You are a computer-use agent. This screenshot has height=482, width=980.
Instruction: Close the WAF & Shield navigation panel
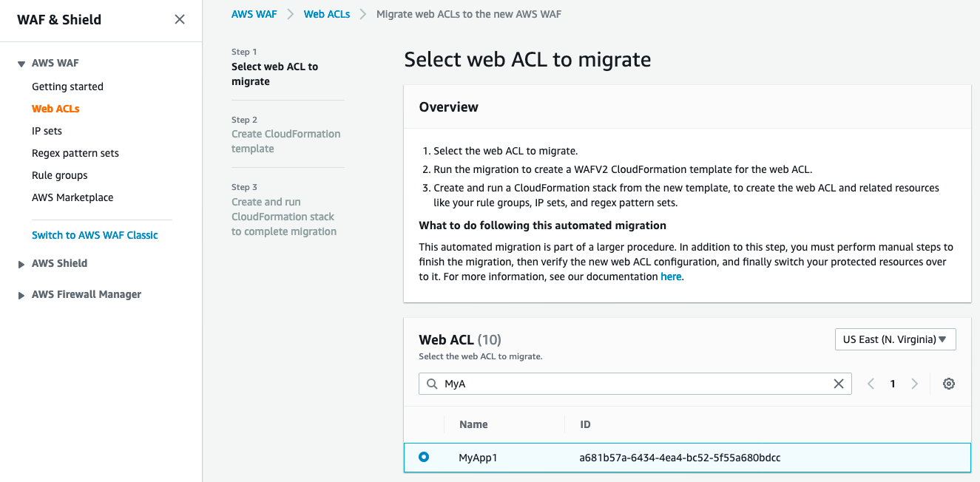pyautogui.click(x=179, y=19)
